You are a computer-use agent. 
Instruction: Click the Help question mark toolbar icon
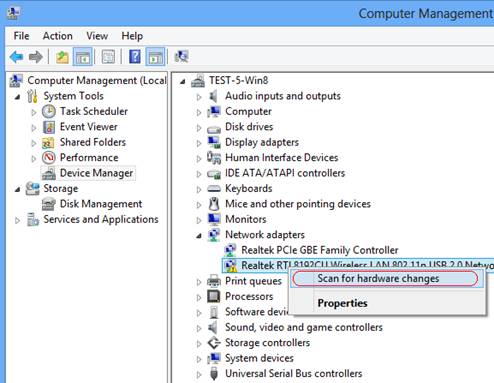click(135, 57)
